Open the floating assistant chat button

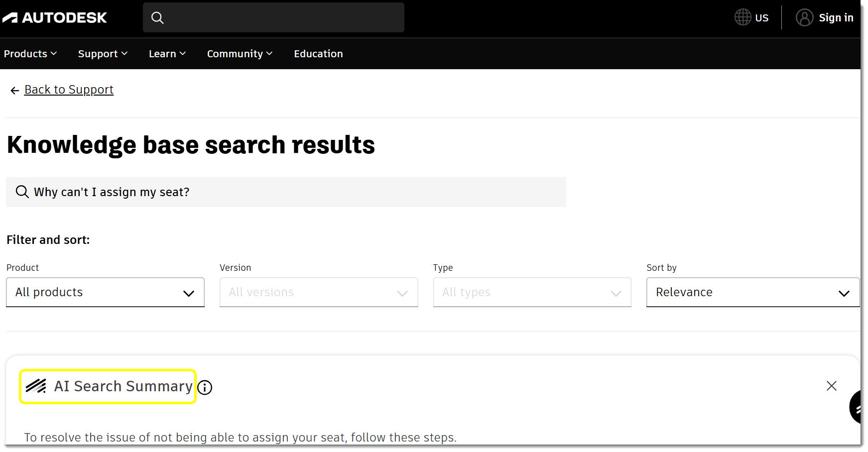(856, 407)
